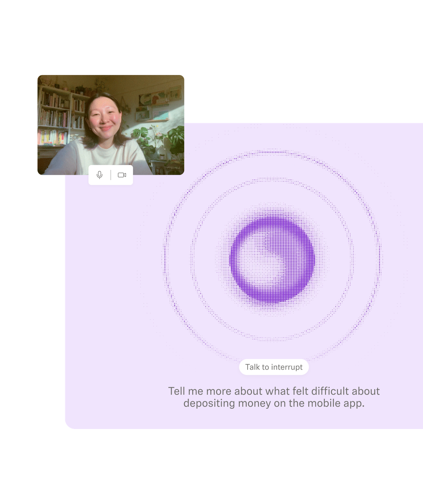
Task: Click the mic icon on the white pill toolbar
Action: 100,174
